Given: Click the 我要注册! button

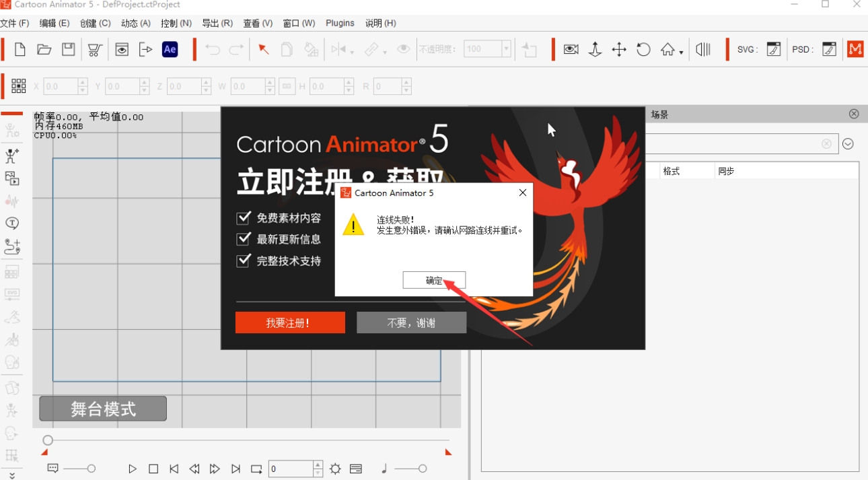Looking at the screenshot, I should click(290, 322).
